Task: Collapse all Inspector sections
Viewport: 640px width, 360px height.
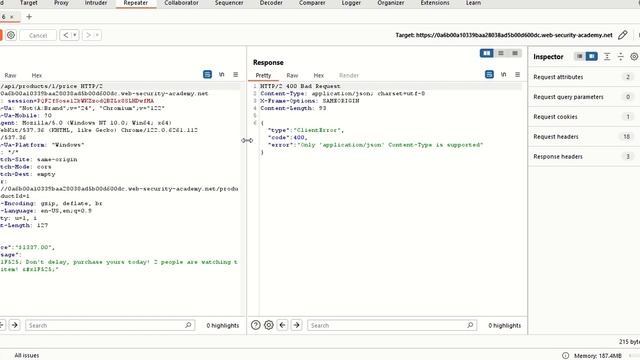Action: pyautogui.click(x=620, y=57)
